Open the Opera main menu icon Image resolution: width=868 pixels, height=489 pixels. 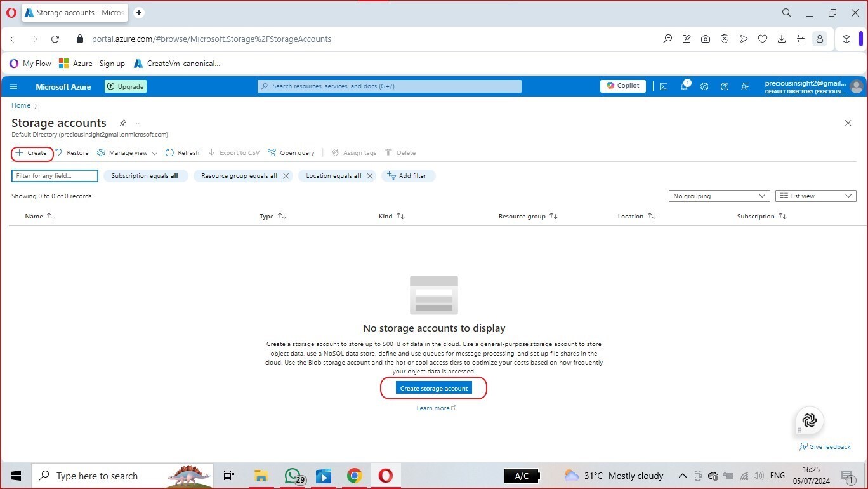[x=11, y=13]
